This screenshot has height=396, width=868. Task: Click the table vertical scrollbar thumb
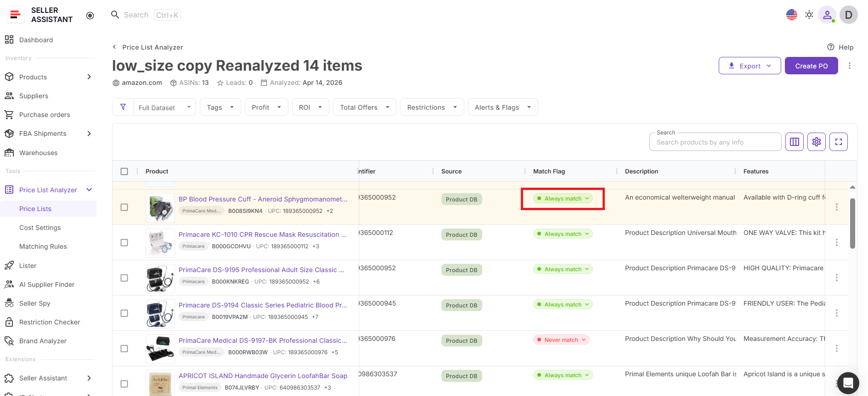(x=852, y=223)
